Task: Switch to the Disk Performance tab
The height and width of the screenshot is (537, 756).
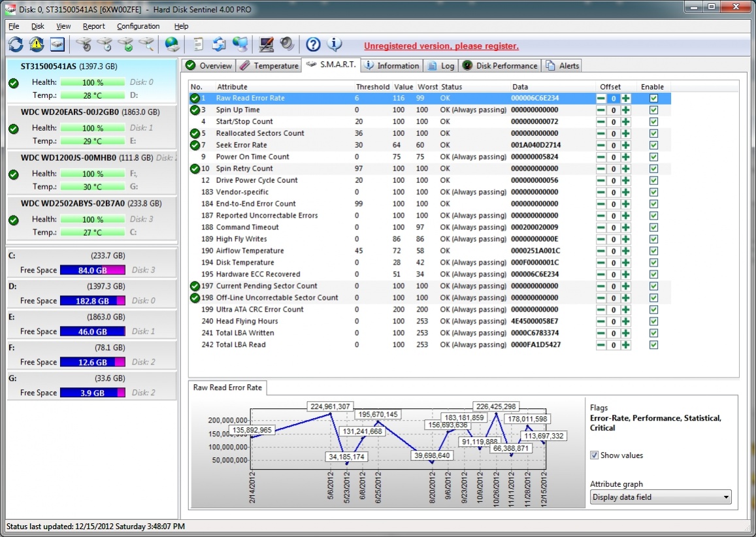Action: pyautogui.click(x=501, y=65)
